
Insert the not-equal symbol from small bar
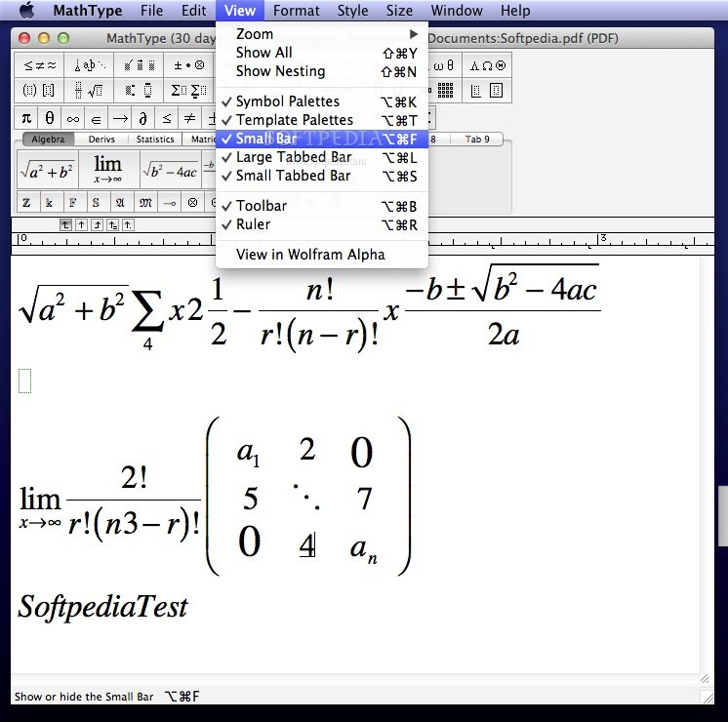coord(189,118)
